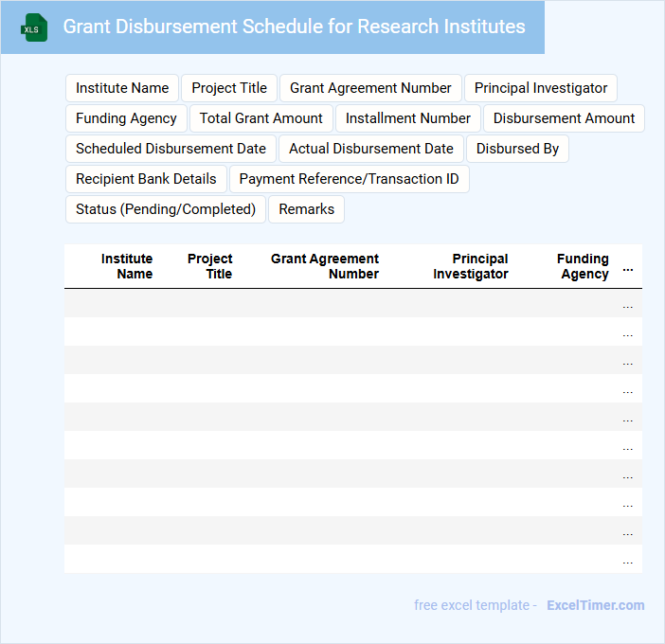Click the green XLS file icon

(x=34, y=28)
